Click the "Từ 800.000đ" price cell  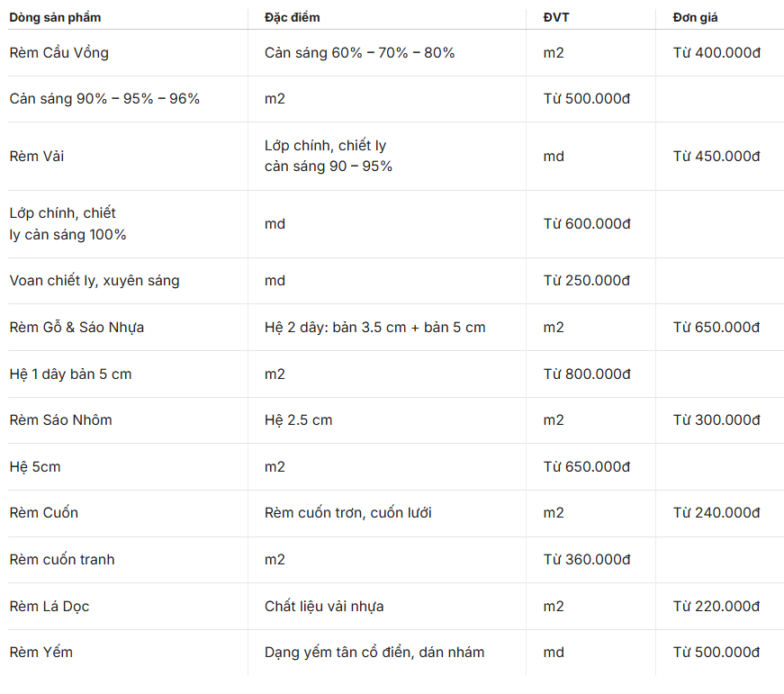pos(587,374)
